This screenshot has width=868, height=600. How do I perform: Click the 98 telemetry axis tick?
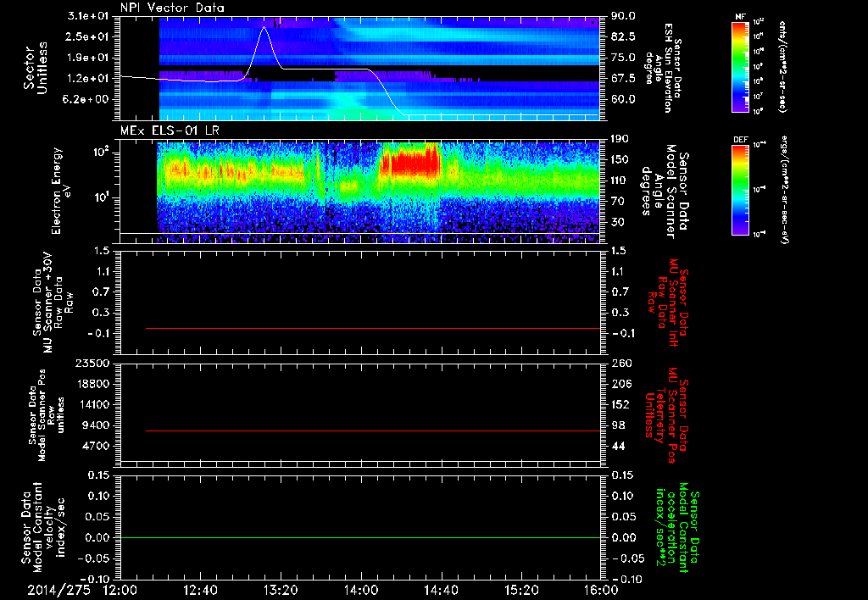point(617,425)
